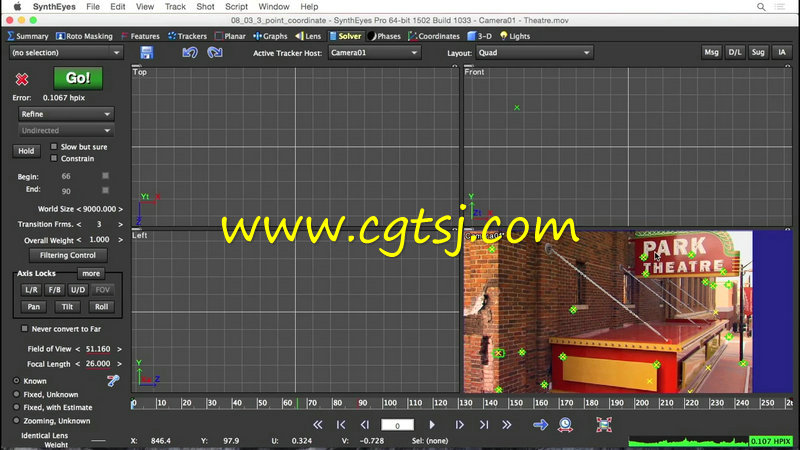Open the Shot menu
The width and height of the screenshot is (800, 450).
205,7
